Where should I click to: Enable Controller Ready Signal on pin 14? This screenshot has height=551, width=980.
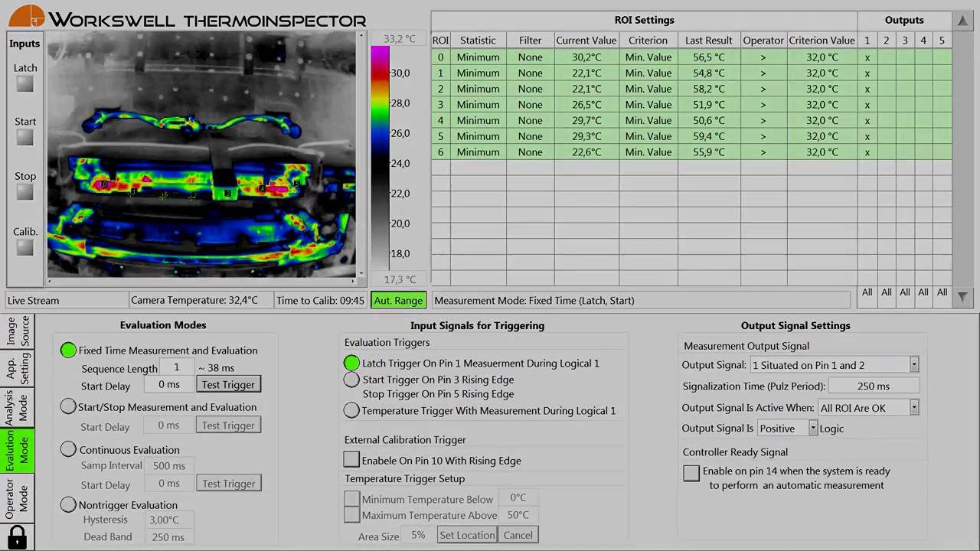point(691,473)
